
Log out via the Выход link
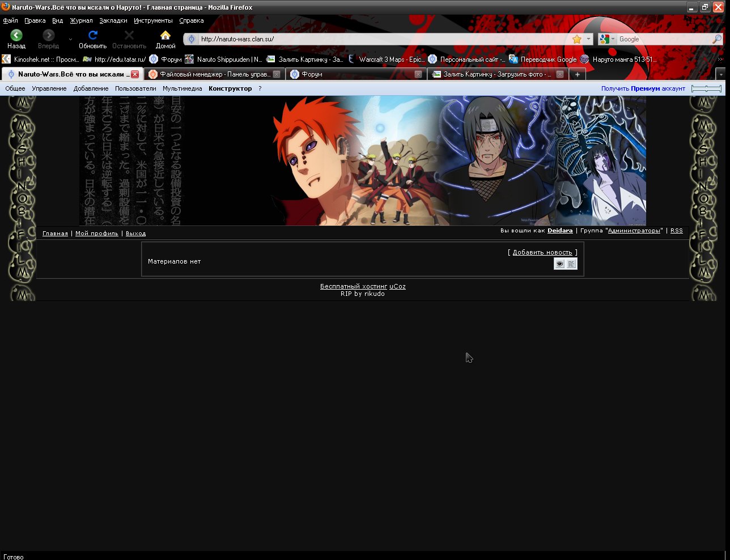(136, 234)
